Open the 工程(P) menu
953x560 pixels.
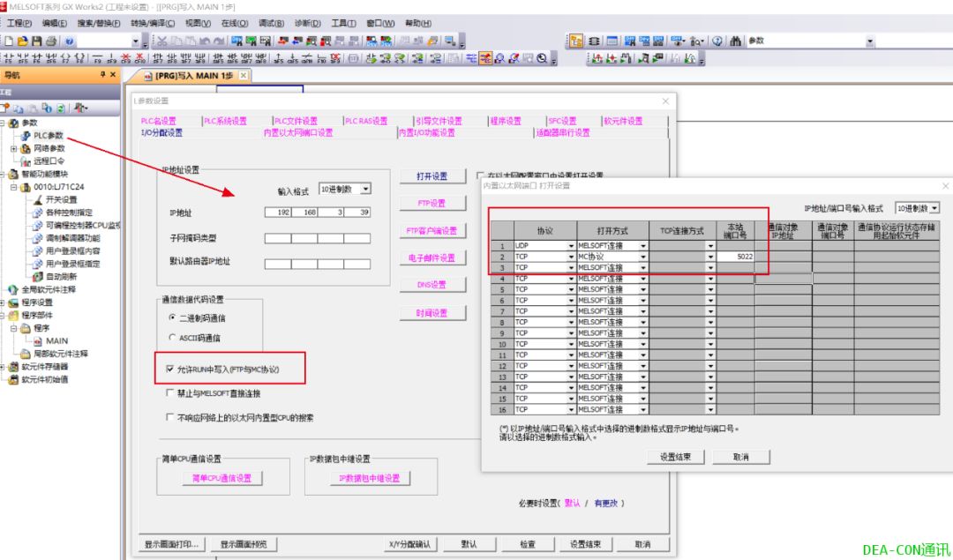[19, 23]
